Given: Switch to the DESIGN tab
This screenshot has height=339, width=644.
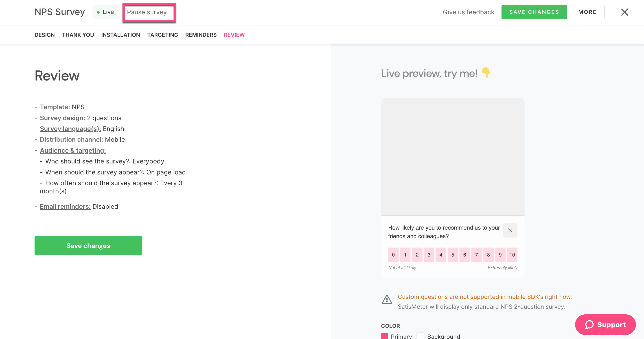Looking at the screenshot, I should click(x=44, y=35).
